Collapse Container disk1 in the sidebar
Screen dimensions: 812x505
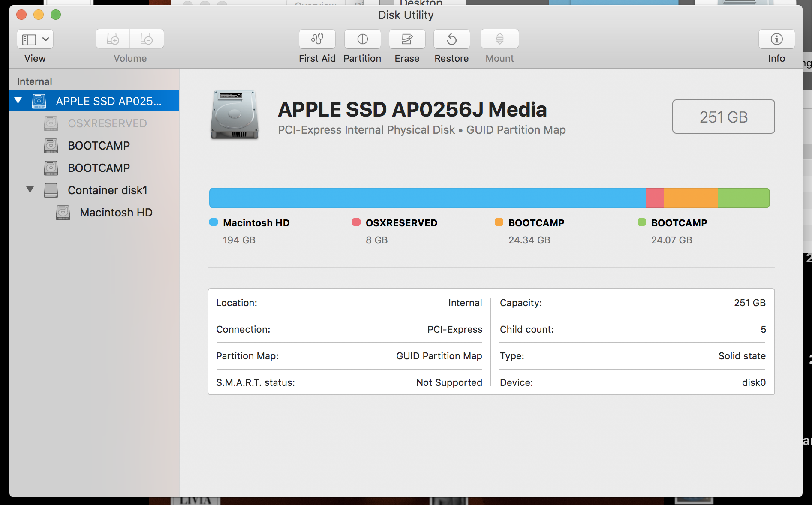[30, 190]
